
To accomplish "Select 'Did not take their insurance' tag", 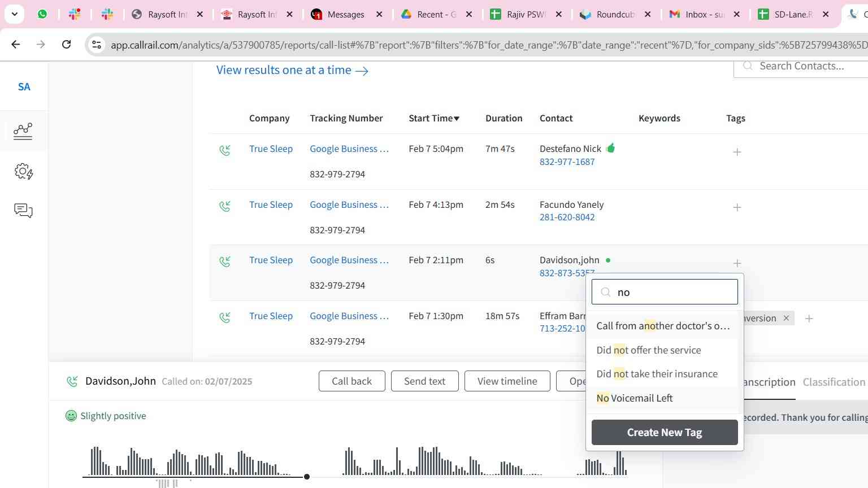I will [x=665, y=374].
